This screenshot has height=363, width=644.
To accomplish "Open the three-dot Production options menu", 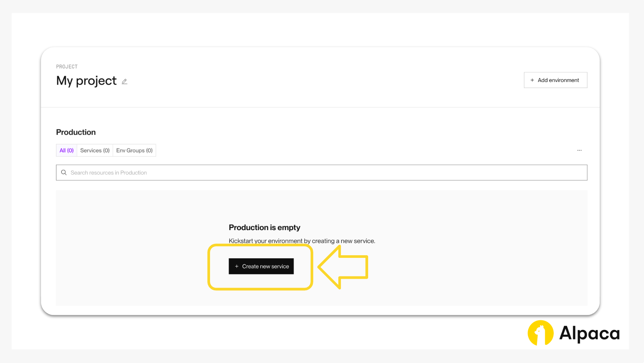I will click(x=579, y=150).
